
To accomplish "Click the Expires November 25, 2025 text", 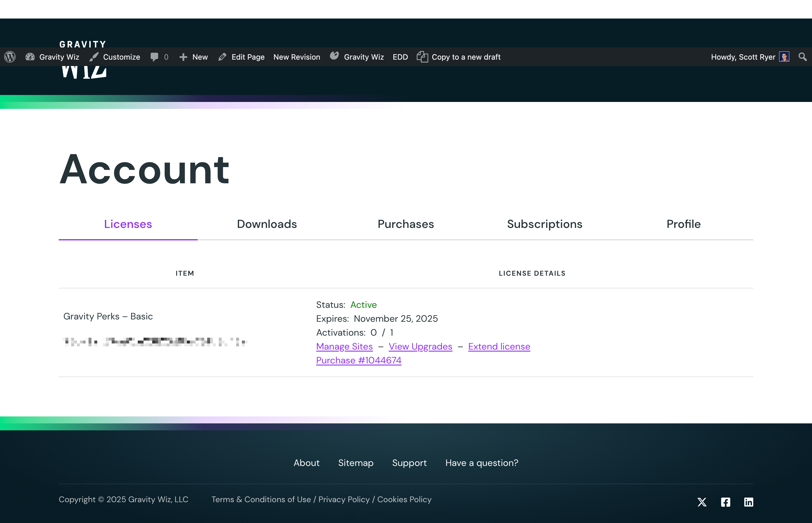I will point(377,319).
